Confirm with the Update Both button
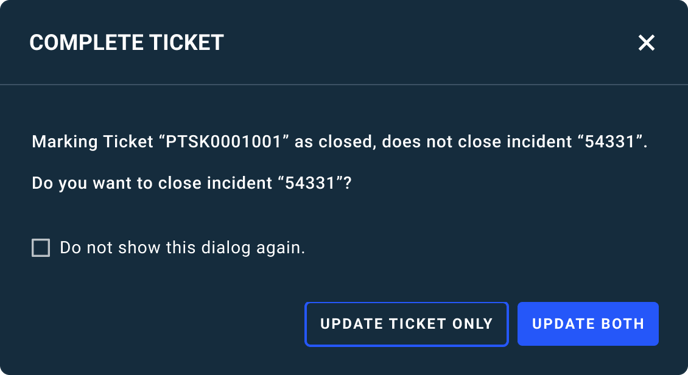 pos(588,324)
